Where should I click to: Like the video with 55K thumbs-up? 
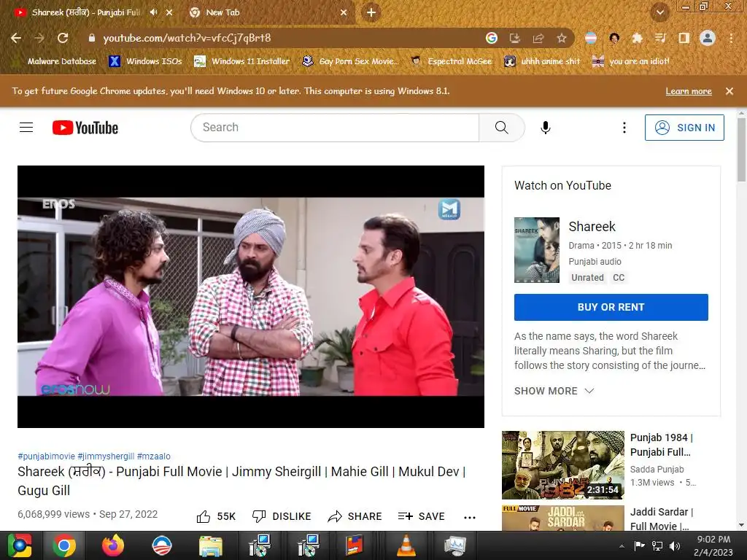coord(216,517)
